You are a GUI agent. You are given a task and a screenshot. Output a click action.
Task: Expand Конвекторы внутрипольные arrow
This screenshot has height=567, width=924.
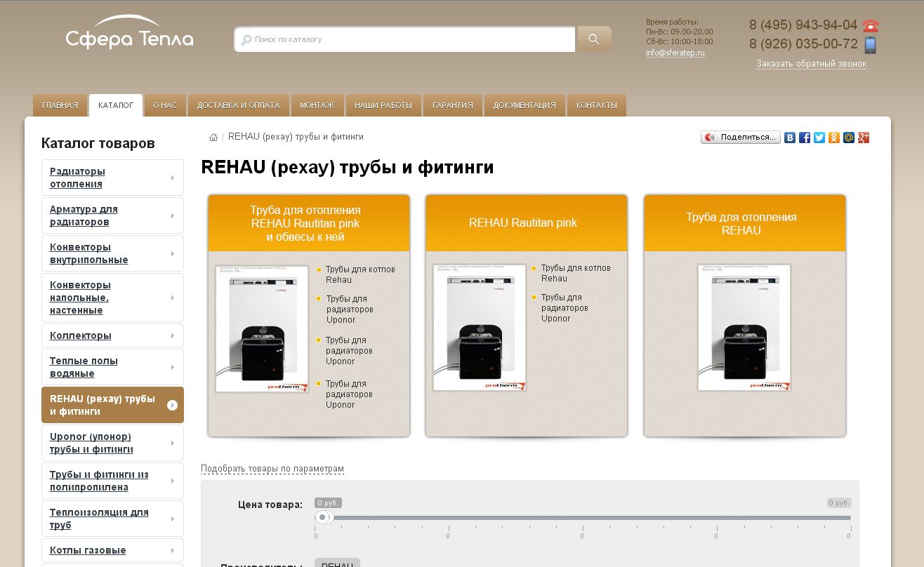pos(173,253)
